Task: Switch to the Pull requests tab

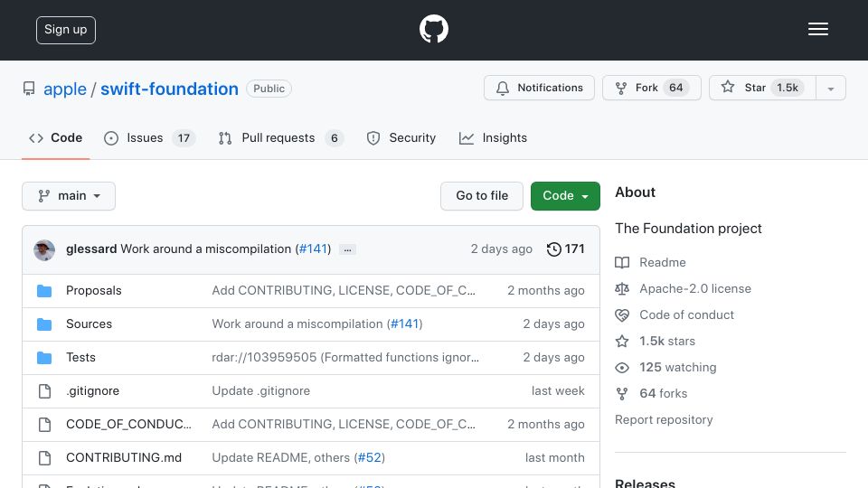Action: tap(280, 138)
